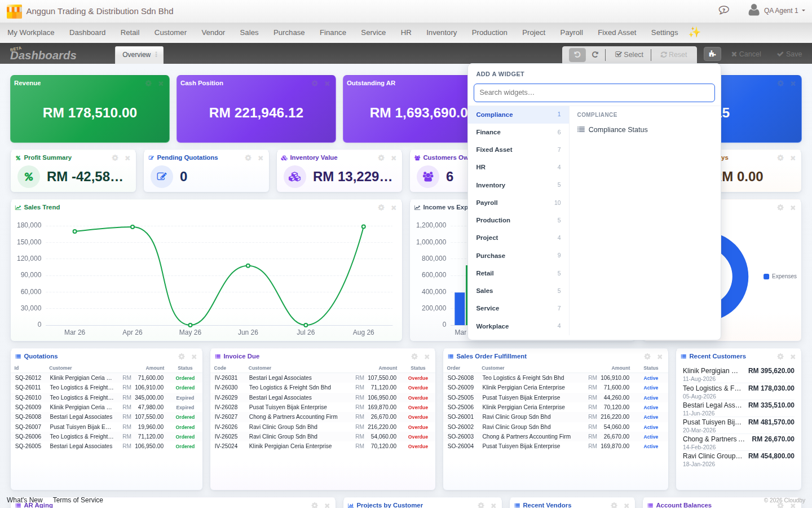Open sales order SO-26008 row
The width and height of the screenshot is (812, 508).
555,378
